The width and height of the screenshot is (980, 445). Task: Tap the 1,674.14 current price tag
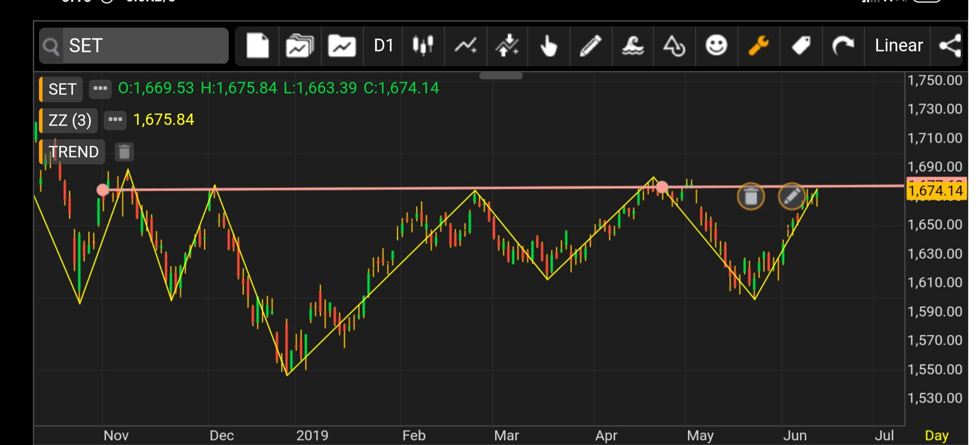pyautogui.click(x=935, y=191)
